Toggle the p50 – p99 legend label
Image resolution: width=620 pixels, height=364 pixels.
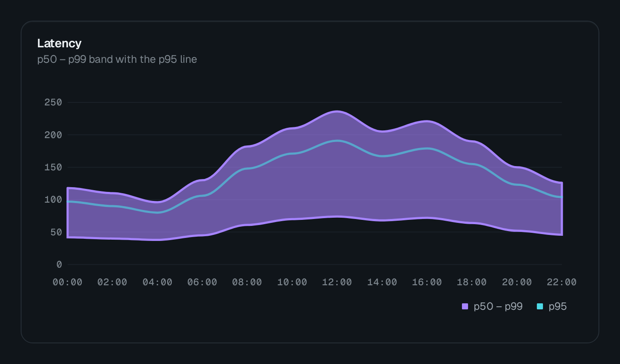[498, 306]
